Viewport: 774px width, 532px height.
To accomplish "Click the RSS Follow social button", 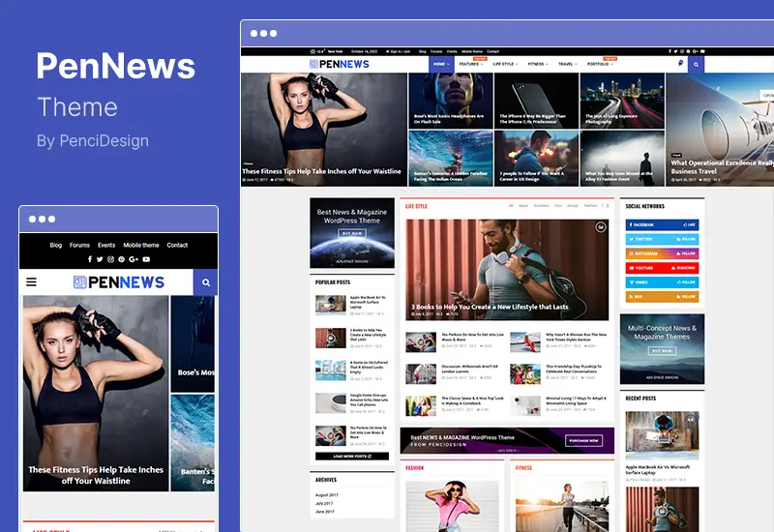I will pyautogui.click(x=662, y=296).
